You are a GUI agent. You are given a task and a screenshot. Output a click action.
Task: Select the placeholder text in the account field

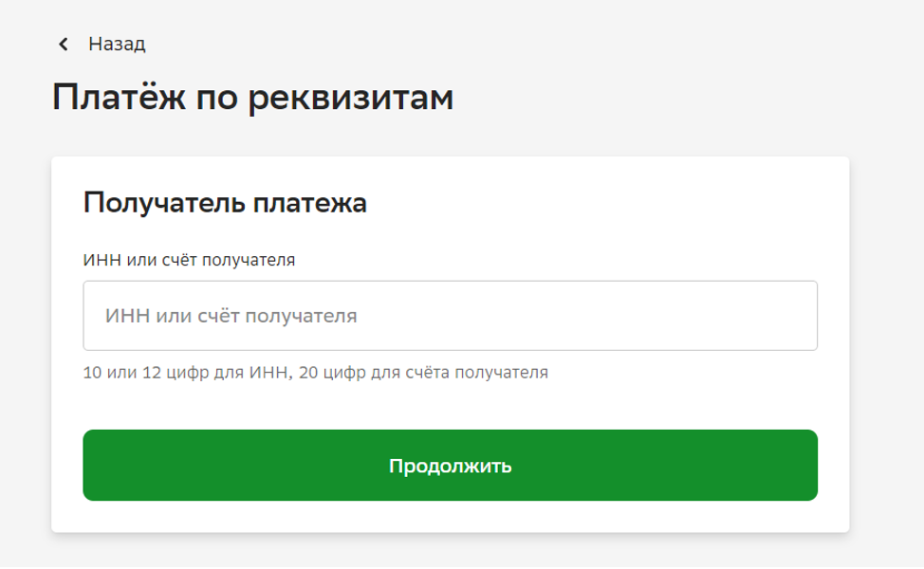pos(231,316)
